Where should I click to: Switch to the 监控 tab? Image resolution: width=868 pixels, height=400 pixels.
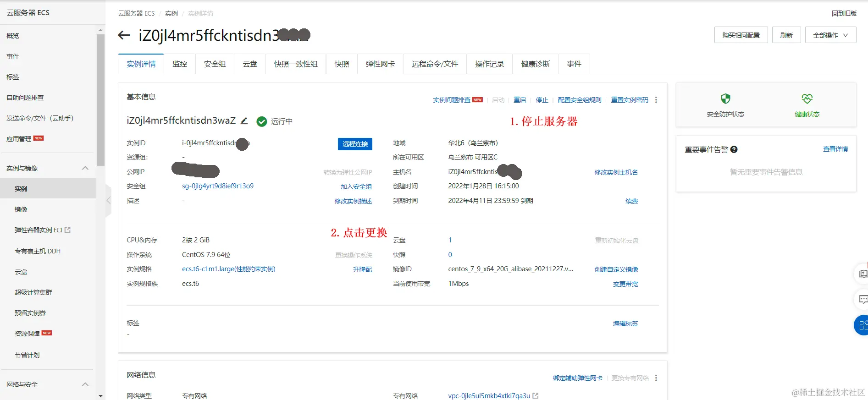pos(180,64)
